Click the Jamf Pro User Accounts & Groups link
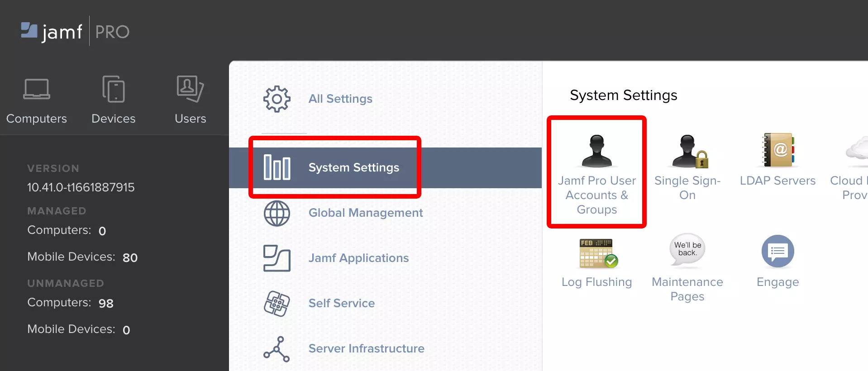868x371 pixels. 597,195
